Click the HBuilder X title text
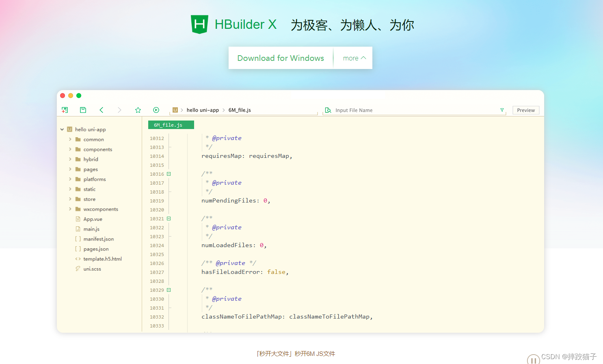Viewport: 603px width, 364px height. (x=246, y=24)
